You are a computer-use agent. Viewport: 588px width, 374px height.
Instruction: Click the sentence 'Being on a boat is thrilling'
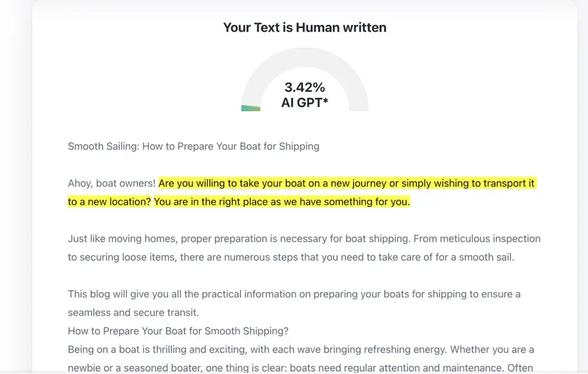point(258,350)
